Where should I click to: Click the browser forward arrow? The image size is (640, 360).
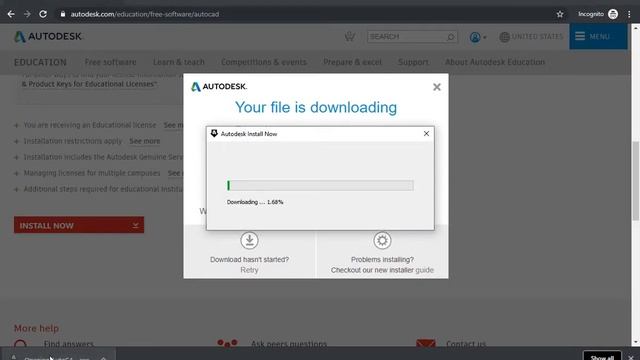[27, 14]
